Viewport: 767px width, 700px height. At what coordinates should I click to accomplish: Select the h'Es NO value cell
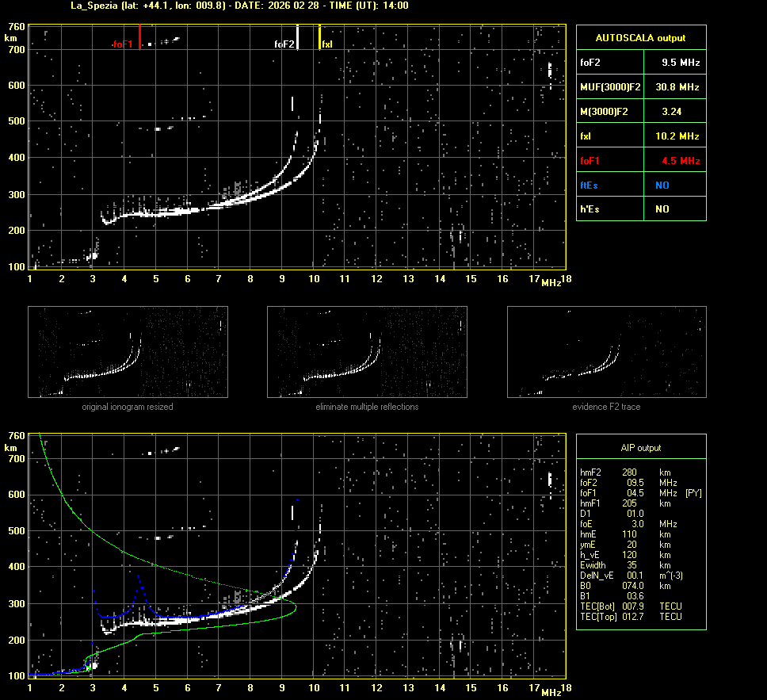(x=662, y=209)
